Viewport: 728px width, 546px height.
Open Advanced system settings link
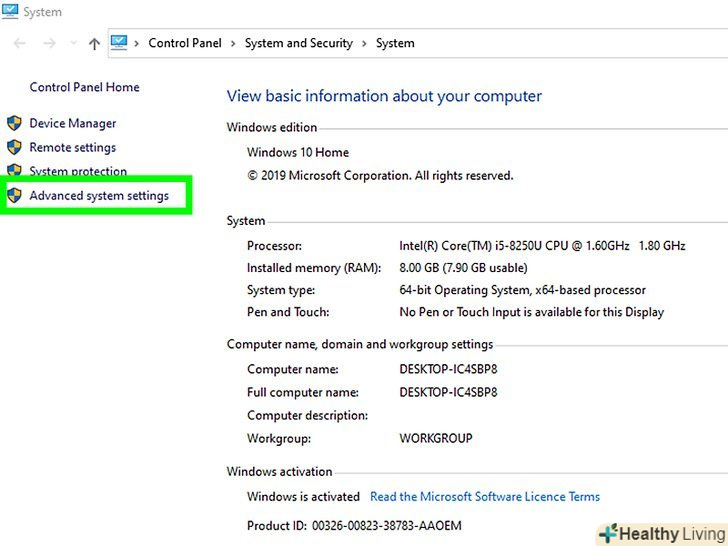click(x=99, y=196)
